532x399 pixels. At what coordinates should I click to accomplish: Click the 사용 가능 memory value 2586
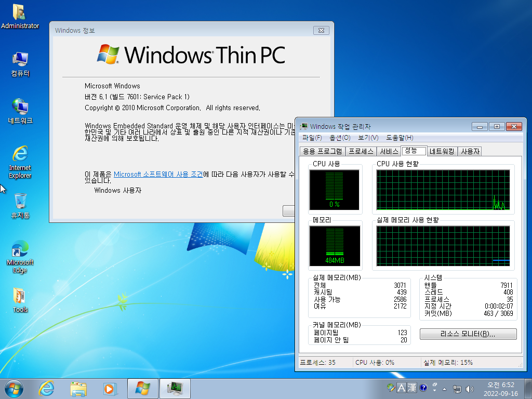(400, 299)
